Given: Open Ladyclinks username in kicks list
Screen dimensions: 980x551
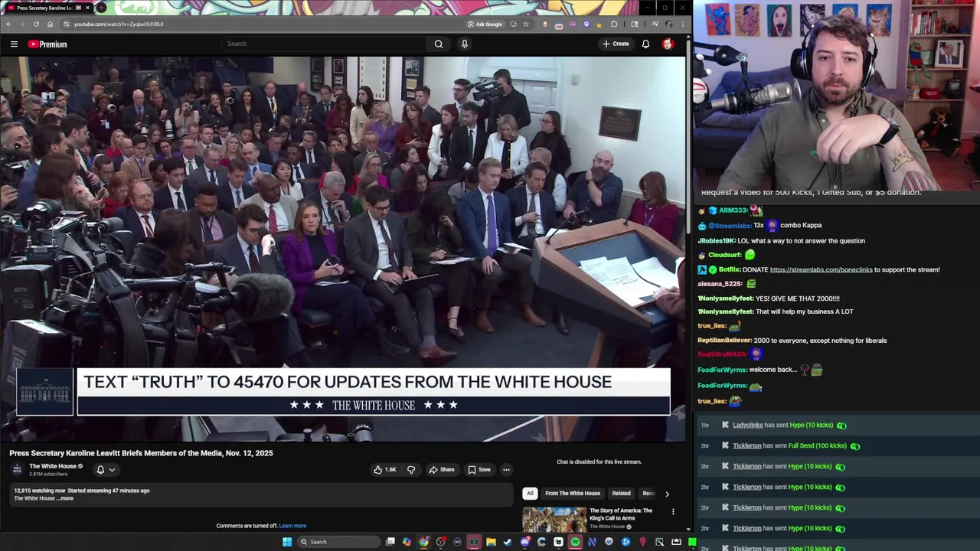Looking at the screenshot, I should click(747, 425).
